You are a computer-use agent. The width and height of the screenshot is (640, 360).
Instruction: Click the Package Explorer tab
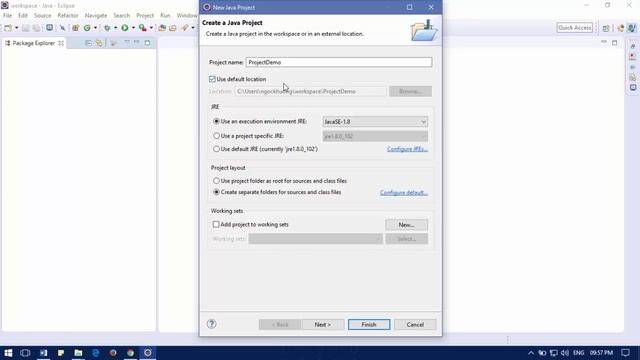[33, 43]
